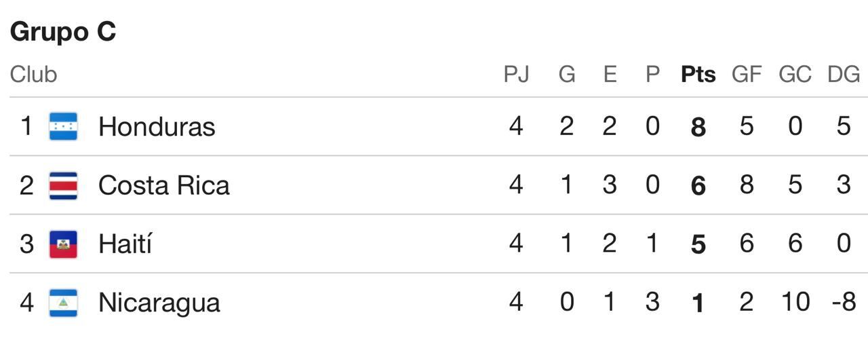Click the Club column header

pyautogui.click(x=33, y=74)
